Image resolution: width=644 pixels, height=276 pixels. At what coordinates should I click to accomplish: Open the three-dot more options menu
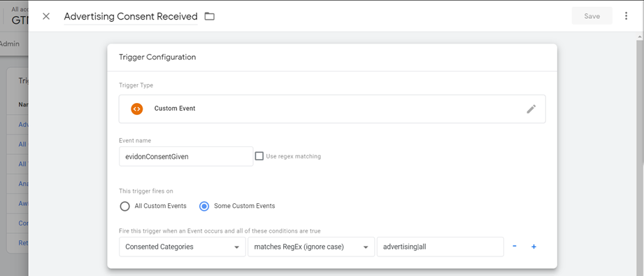pos(626,16)
